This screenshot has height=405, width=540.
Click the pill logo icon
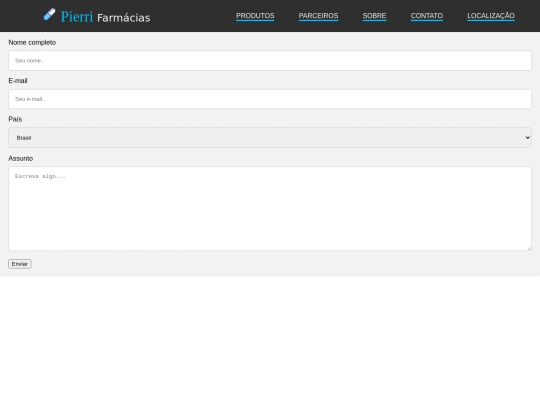click(49, 14)
